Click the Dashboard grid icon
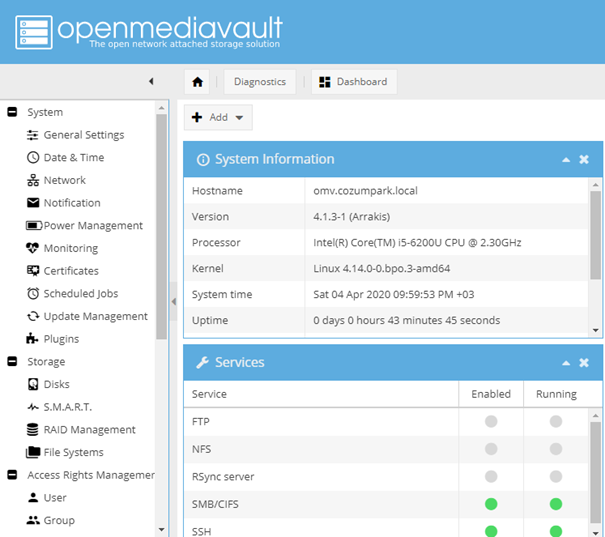Screen dimensions: 605x537 pyautogui.click(x=324, y=82)
